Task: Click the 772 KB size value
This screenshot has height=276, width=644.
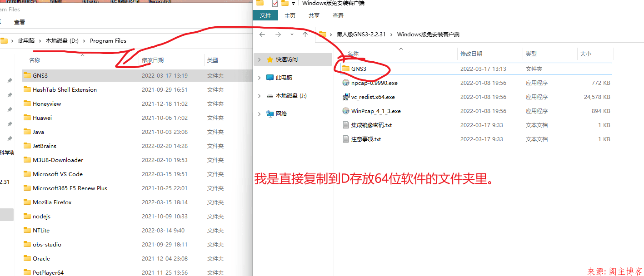Action: point(601,83)
